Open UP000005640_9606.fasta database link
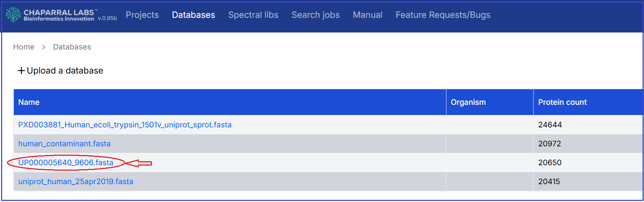 tap(66, 163)
